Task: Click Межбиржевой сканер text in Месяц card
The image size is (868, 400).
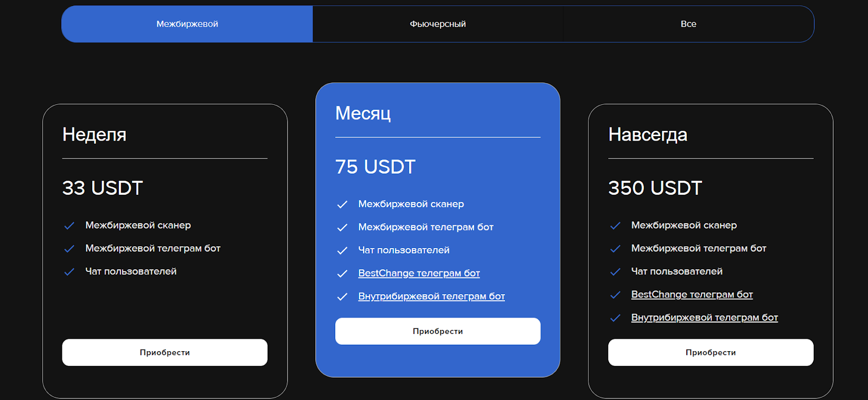Action: 411,204
